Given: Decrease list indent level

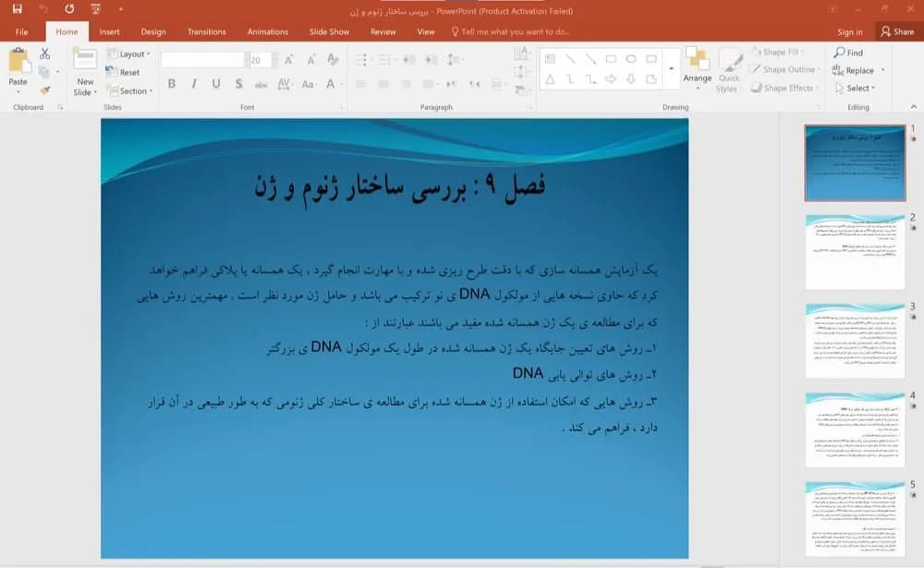Looking at the screenshot, I should click(409, 59).
